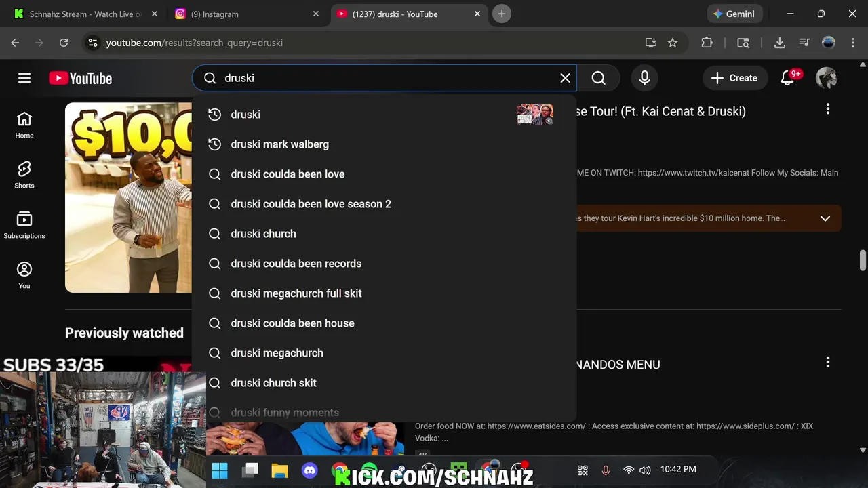
Task: Open Shorts in sidebar
Action: pos(24,175)
